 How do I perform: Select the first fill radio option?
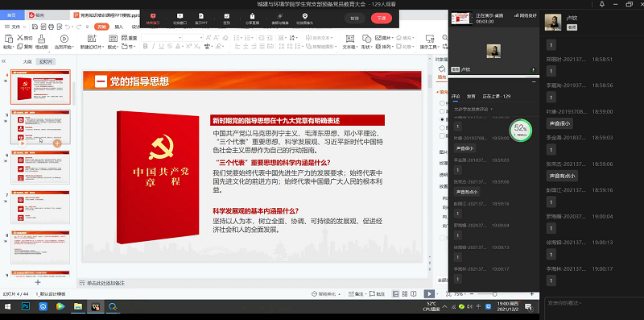[x=442, y=103]
